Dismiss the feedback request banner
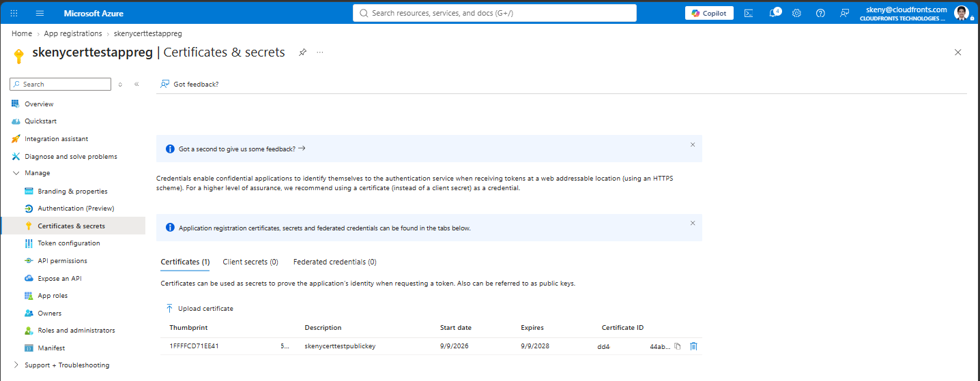This screenshot has height=381, width=980. pyautogui.click(x=693, y=144)
